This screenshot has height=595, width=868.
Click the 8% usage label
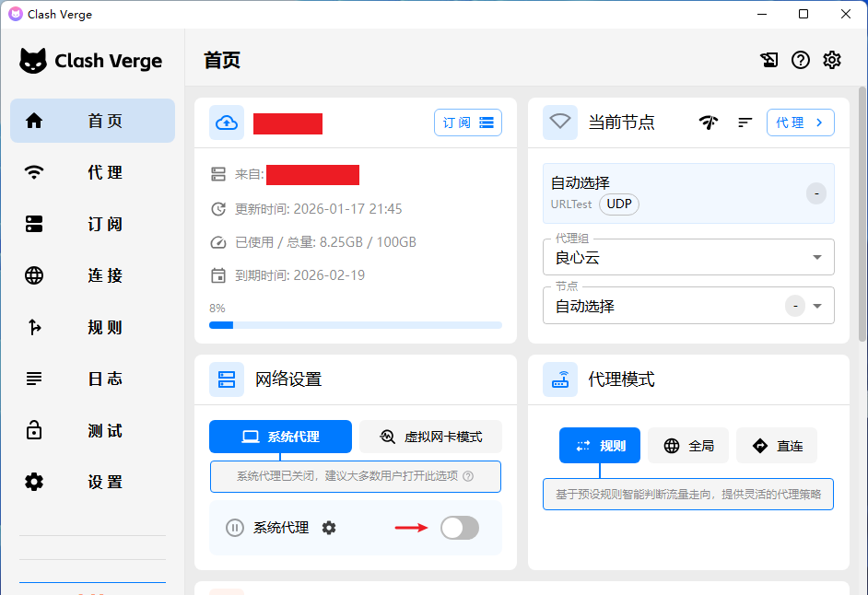point(217,309)
